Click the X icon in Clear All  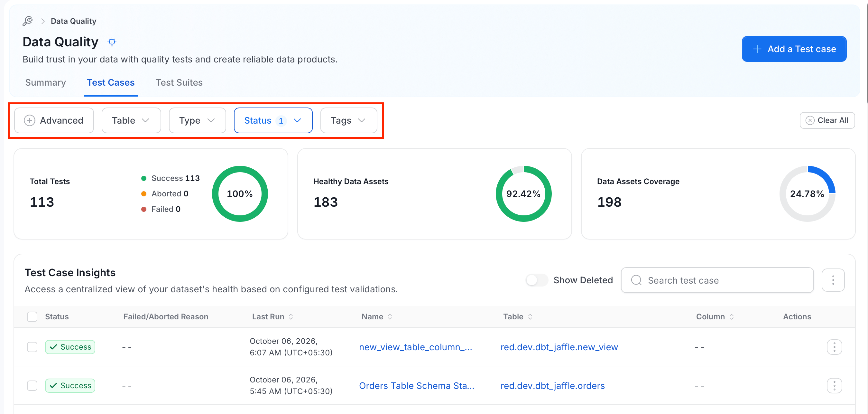[x=810, y=120]
